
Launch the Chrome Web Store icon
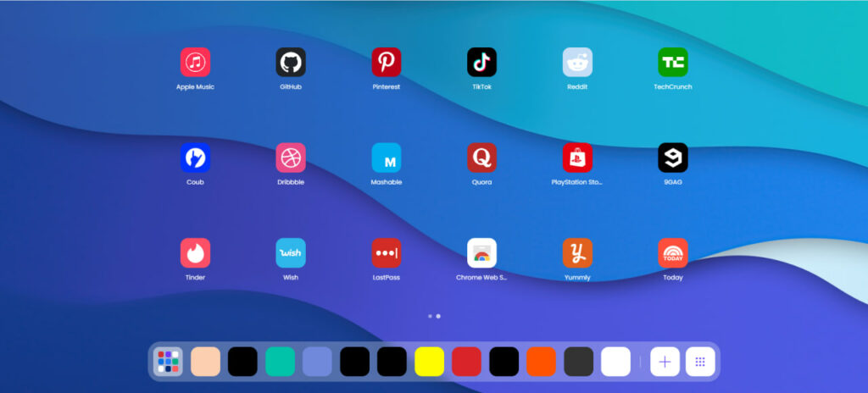(481, 253)
